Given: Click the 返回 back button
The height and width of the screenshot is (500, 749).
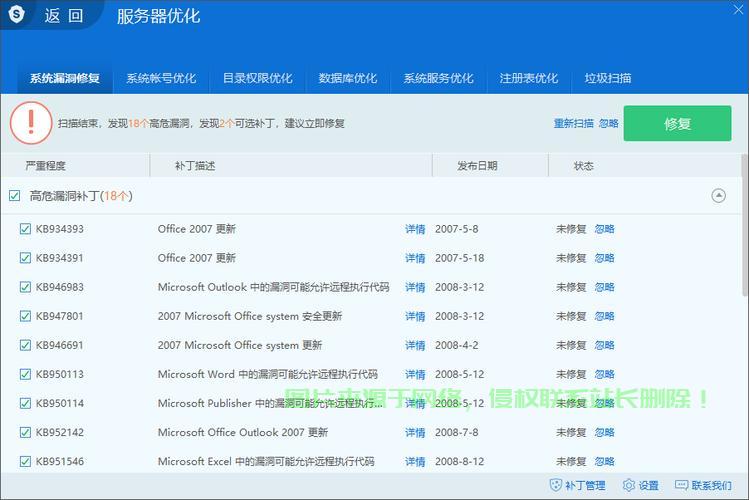Looking at the screenshot, I should tap(67, 15).
